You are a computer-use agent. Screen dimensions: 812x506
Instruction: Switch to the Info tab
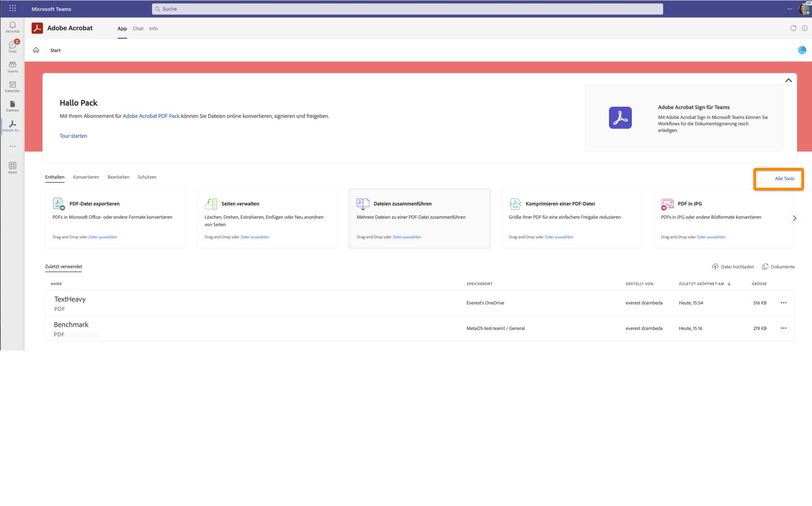[153, 28]
